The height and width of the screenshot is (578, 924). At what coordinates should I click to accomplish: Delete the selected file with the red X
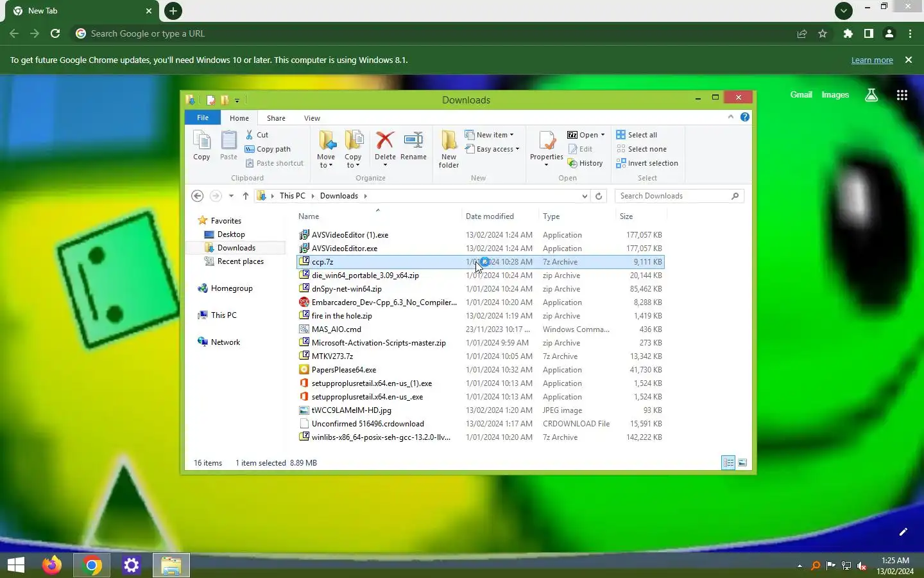(385, 149)
